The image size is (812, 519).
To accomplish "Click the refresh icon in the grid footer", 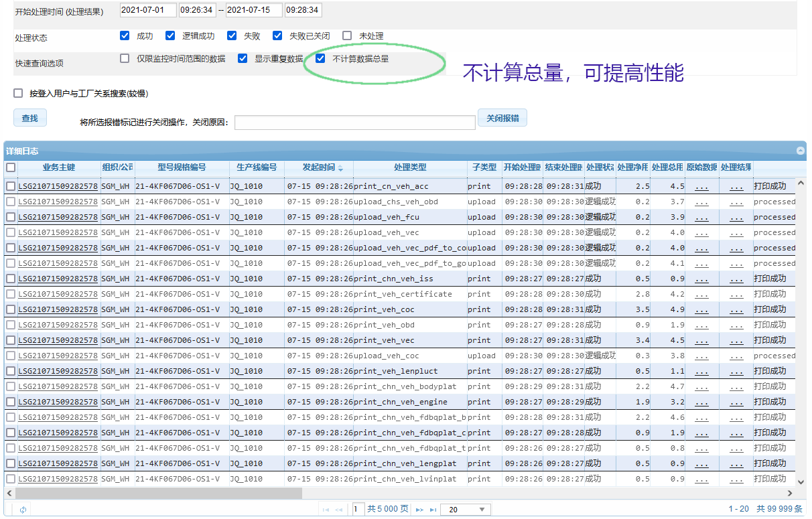I will 23,510.
